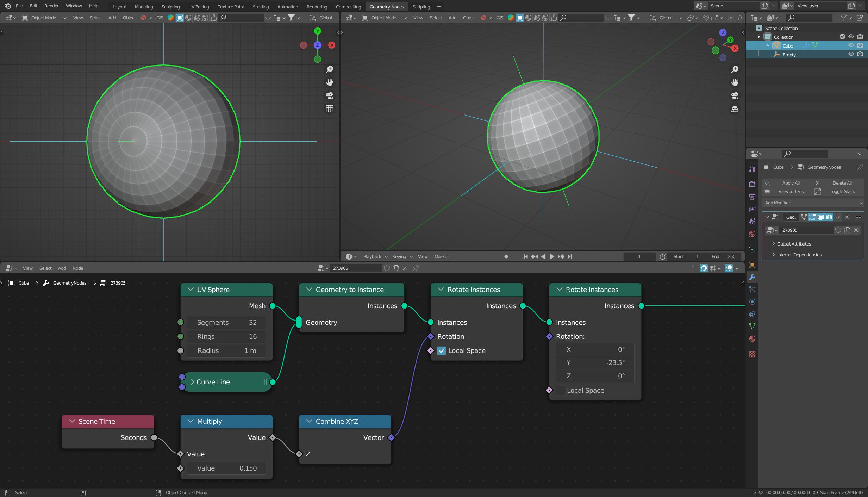
Task: Jump to timeline start frame
Action: [x=525, y=256]
